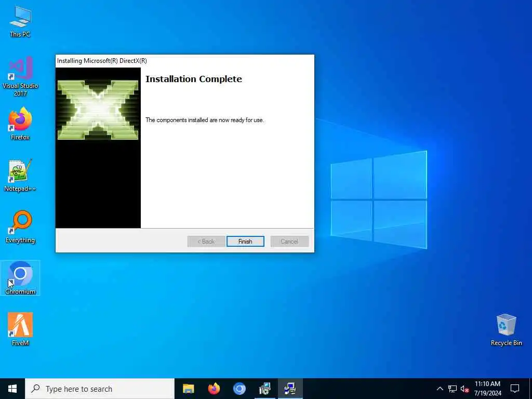Select the Chromium desktop shortcut
This screenshot has width=532, height=399.
pos(20,278)
